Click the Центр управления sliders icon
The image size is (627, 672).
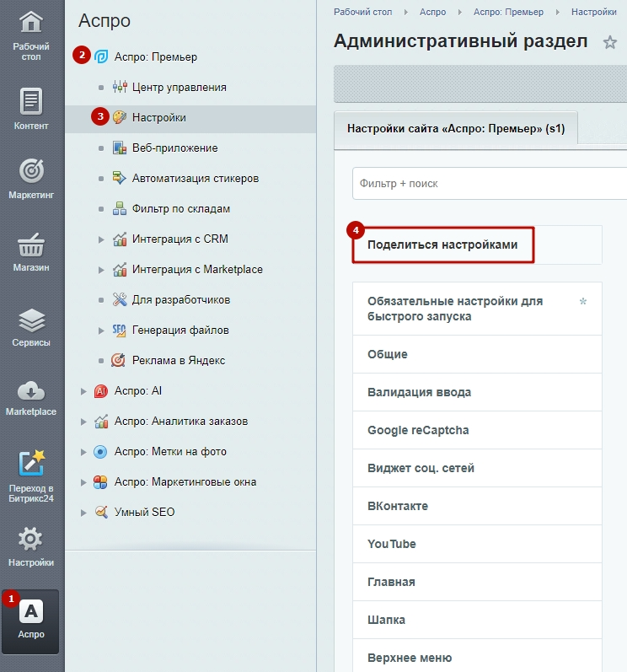point(120,87)
